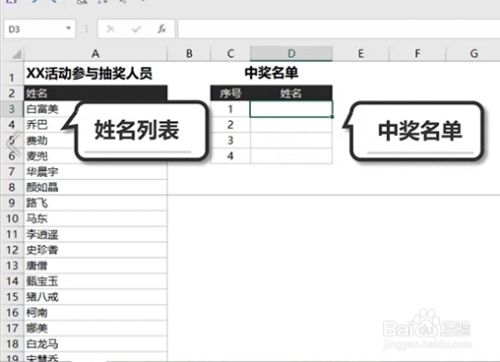500x362 pixels.
Task: Click the cancel X icon in formula bar
Action: pos(111,29)
